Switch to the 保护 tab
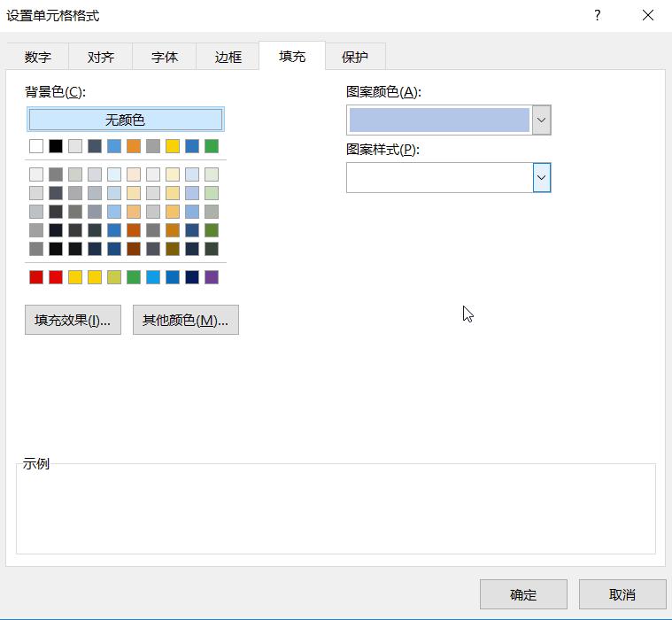This screenshot has width=672, height=620. 355,57
